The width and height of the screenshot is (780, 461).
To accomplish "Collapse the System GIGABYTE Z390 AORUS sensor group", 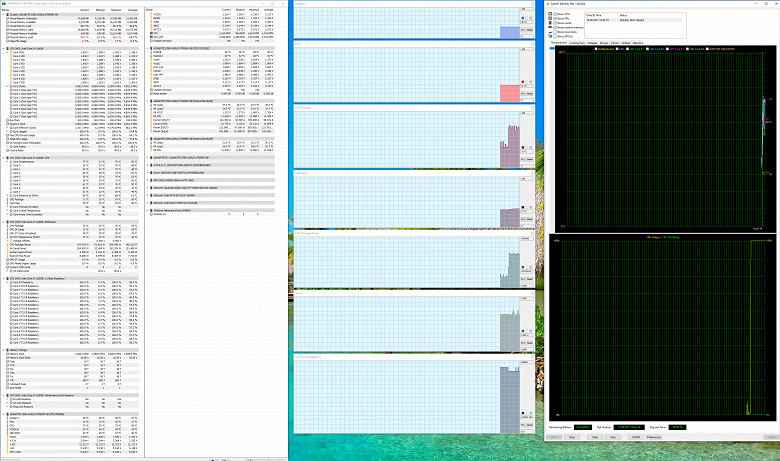I will coord(3,14).
